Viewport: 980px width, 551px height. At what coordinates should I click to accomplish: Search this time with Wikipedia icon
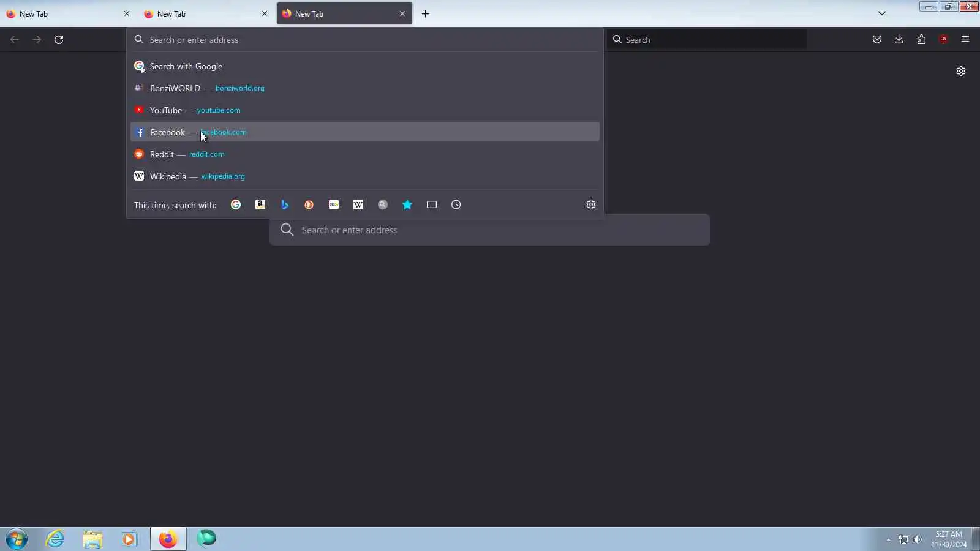tap(358, 204)
